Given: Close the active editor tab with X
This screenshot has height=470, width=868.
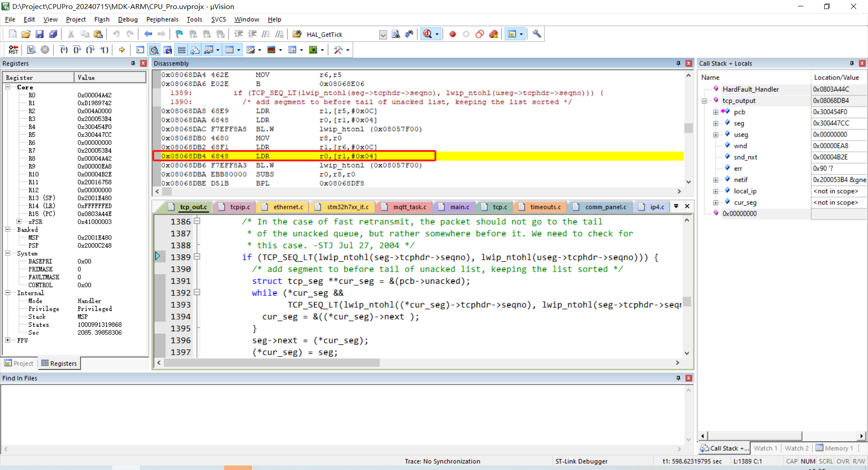Looking at the screenshot, I should [x=687, y=206].
